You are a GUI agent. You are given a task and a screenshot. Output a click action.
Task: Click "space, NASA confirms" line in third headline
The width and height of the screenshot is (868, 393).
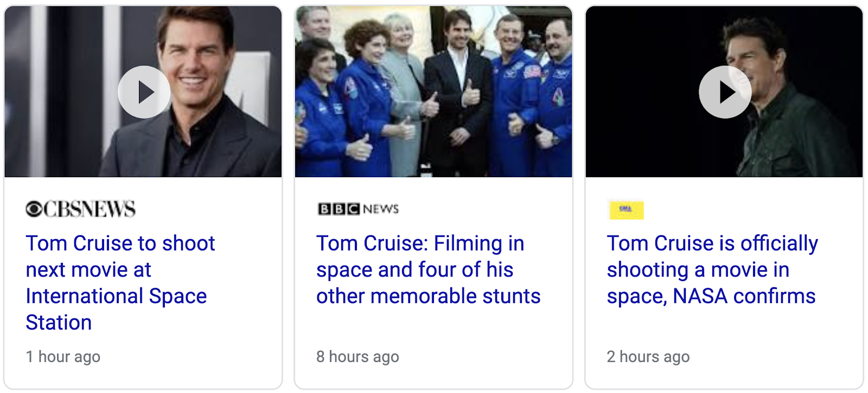coord(711,297)
